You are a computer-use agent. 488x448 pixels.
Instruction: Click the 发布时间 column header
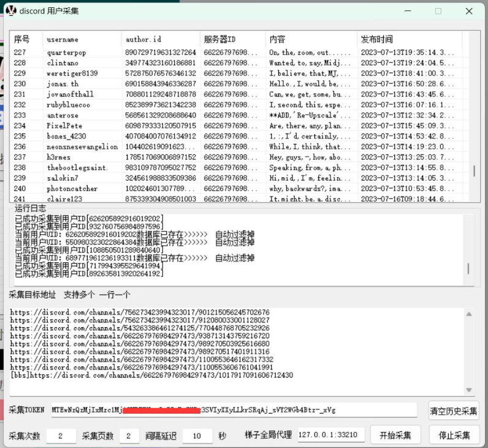(410, 39)
